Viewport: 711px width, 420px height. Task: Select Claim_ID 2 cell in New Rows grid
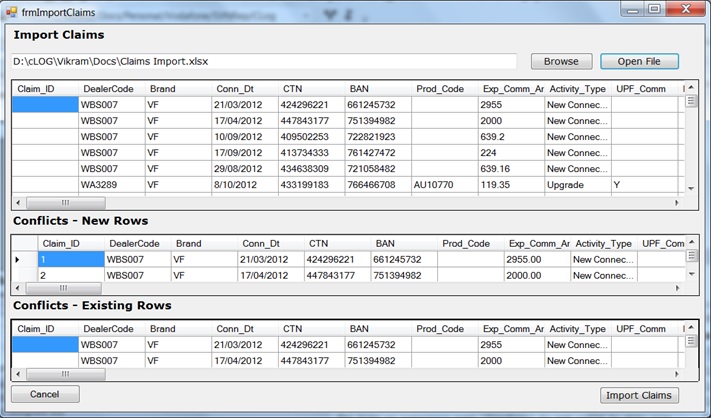click(x=71, y=275)
